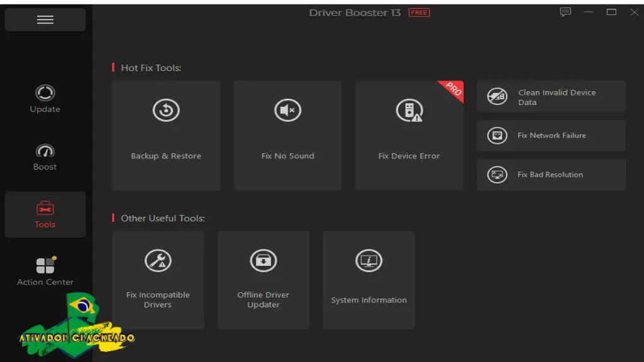This screenshot has width=644, height=362.
Task: Launch Fix Bad Resolution tool label
Action: [550, 175]
